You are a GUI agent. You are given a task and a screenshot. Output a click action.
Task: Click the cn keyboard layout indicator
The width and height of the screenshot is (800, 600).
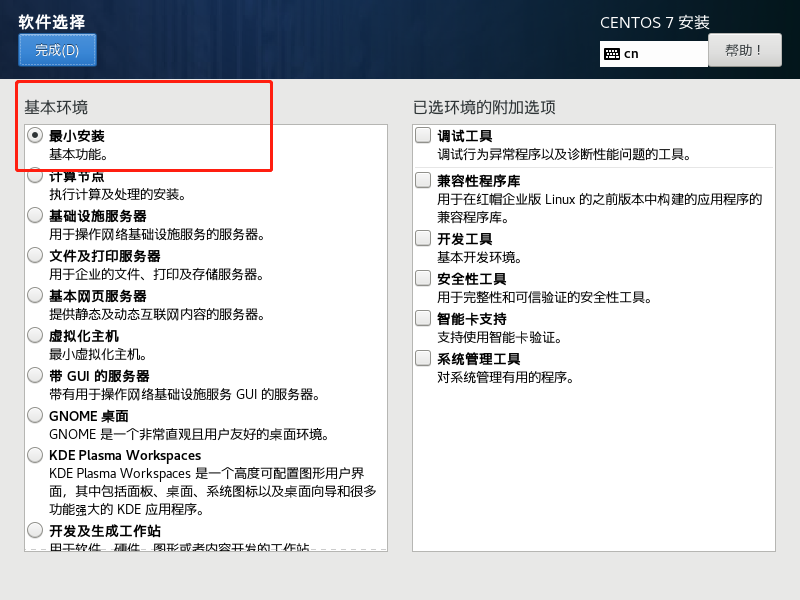click(x=654, y=54)
